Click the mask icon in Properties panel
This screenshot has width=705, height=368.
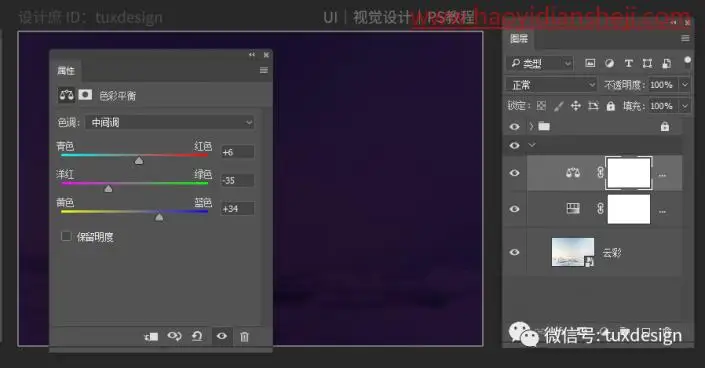85,94
